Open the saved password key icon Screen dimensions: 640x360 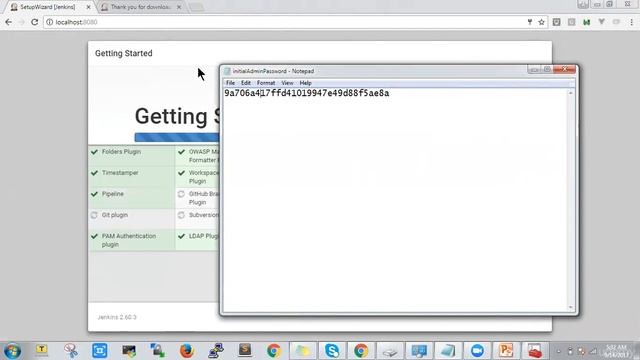pos(529,22)
